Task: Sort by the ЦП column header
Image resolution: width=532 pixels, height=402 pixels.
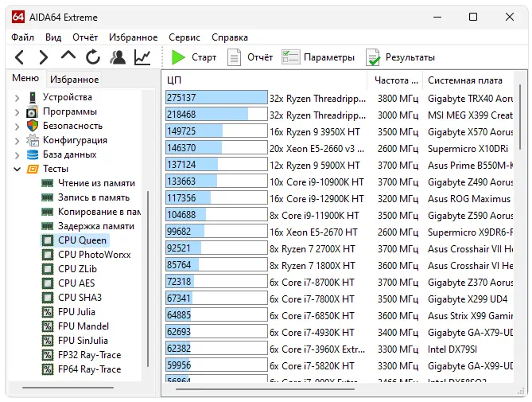Action: (x=266, y=80)
